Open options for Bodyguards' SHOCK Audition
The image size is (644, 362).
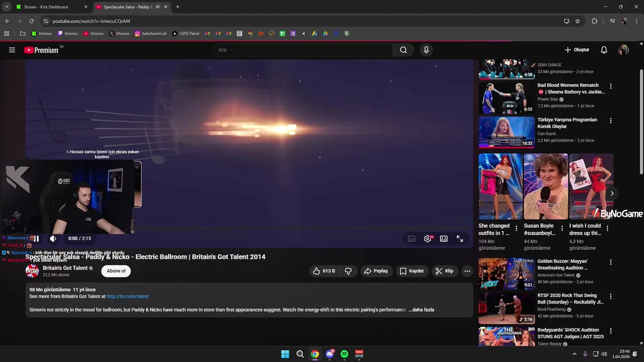coord(611,331)
